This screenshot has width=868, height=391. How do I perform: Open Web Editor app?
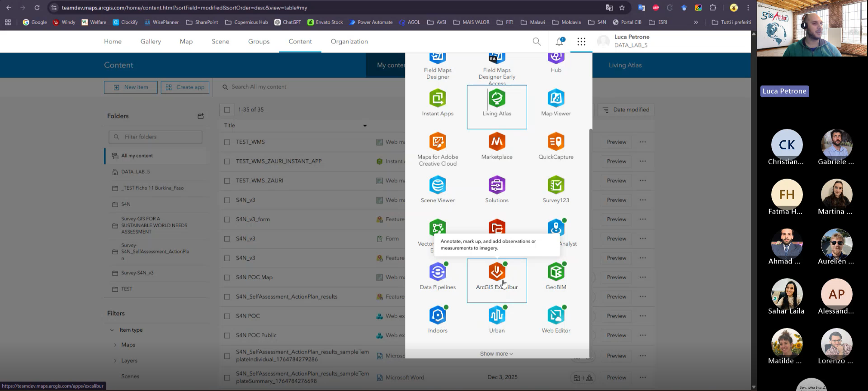(556, 320)
